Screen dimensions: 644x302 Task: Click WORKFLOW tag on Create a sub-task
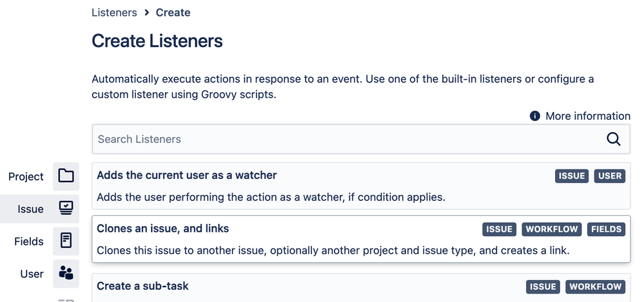tap(596, 287)
